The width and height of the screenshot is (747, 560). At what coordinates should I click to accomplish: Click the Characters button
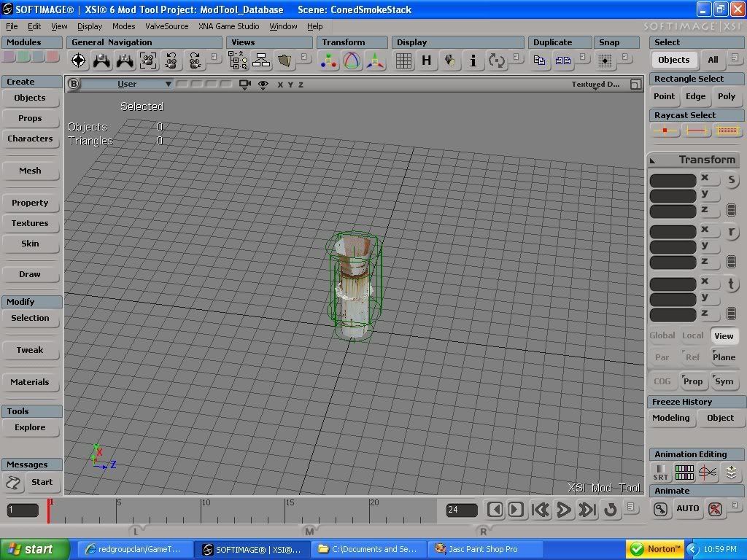pyautogui.click(x=30, y=139)
